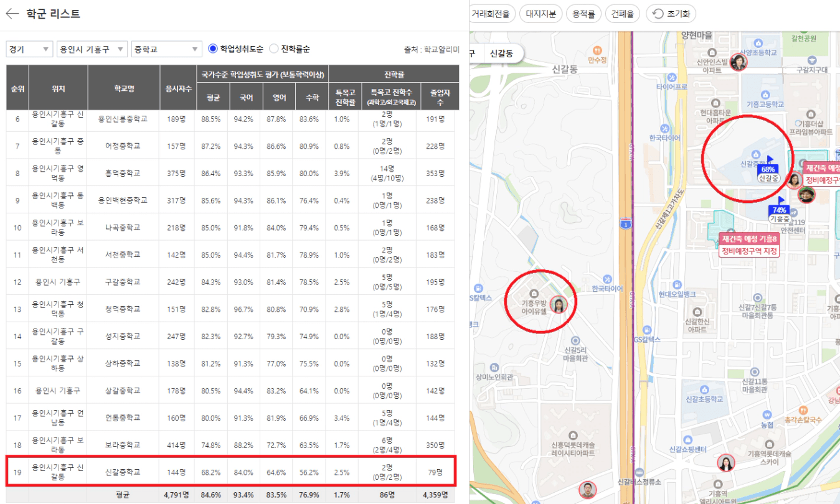Click the 기흥더샵 프라임뷰아파트 map icon

[x=811, y=114]
